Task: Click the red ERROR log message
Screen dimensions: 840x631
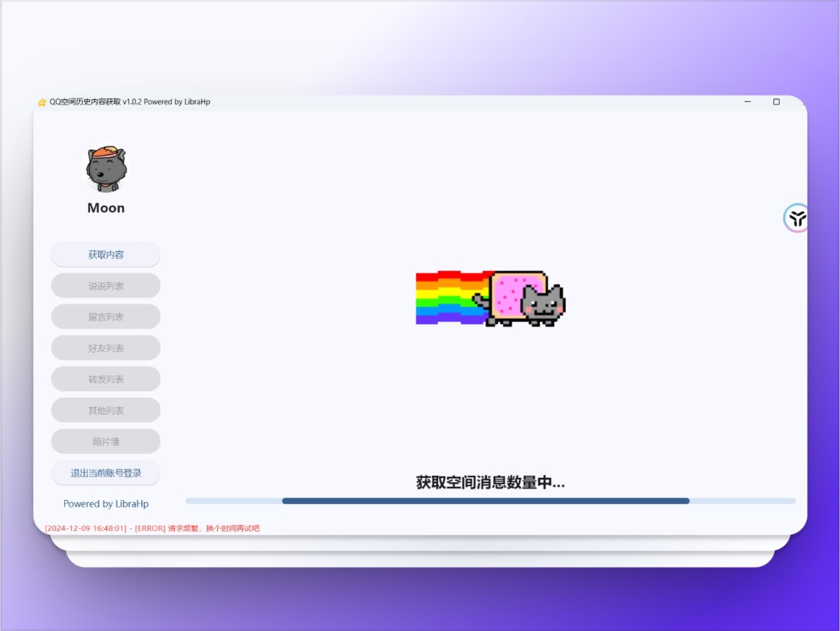Action: (152, 528)
